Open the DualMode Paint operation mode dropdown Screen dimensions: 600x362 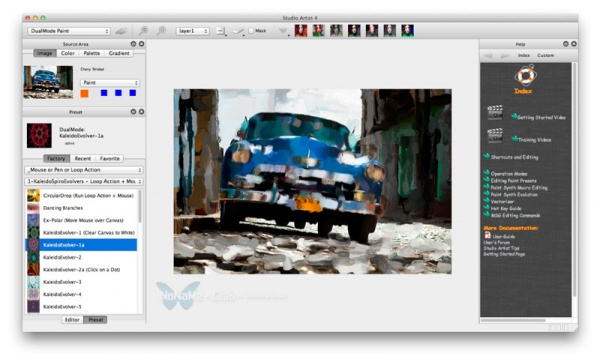(x=69, y=31)
